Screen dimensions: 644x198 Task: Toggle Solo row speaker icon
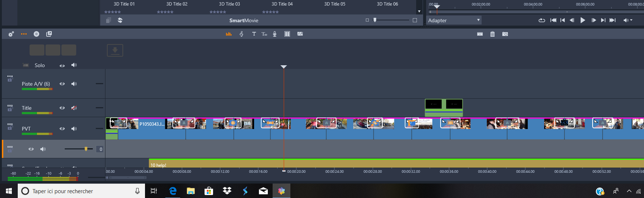click(74, 65)
